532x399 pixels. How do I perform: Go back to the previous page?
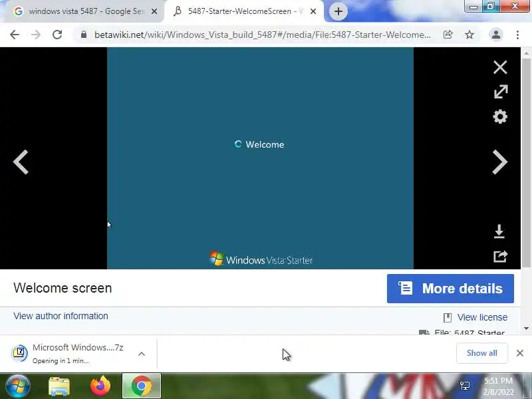[x=15, y=35]
